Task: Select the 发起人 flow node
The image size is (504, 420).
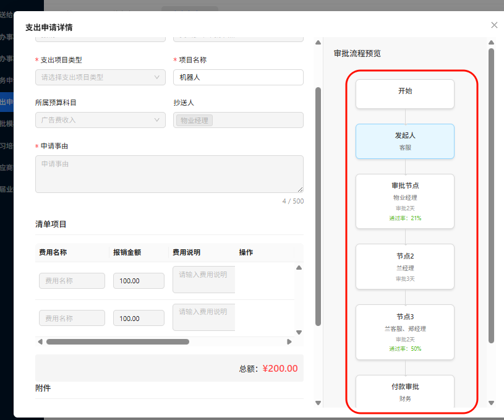Action: tap(404, 141)
